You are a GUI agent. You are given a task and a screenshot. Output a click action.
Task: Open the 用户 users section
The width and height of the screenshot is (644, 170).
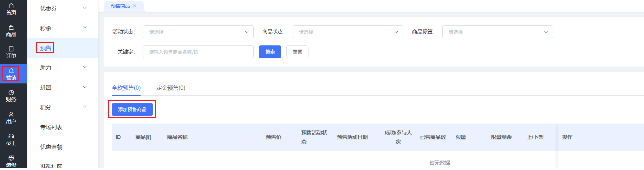pyautogui.click(x=11, y=118)
